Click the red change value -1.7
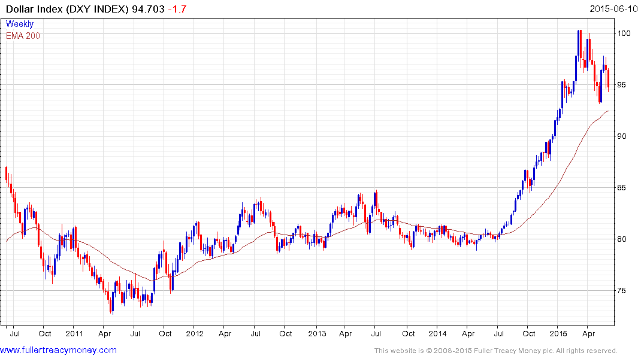The width and height of the screenshot is (644, 359). 177,9
